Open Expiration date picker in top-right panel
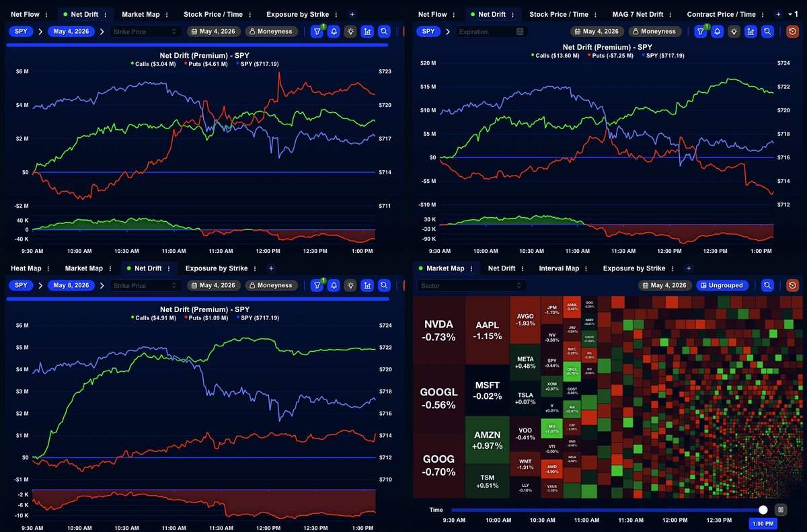This screenshot has height=532, width=807. 491,31
